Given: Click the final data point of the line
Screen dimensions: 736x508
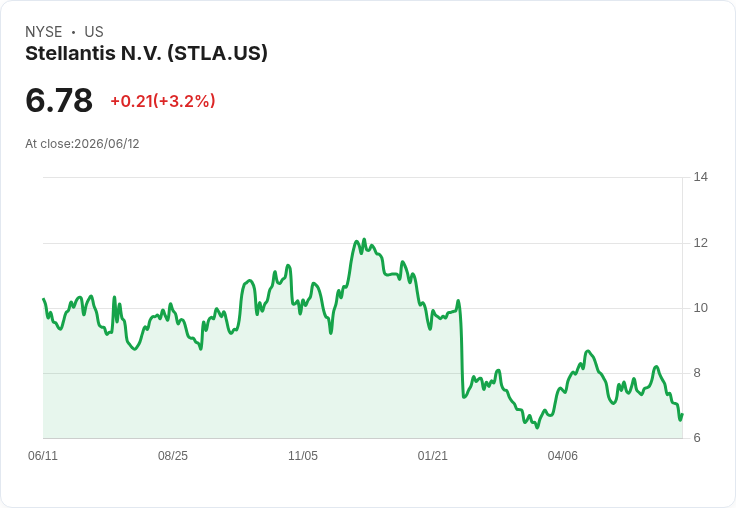Looking at the screenshot, I should (x=682, y=414).
